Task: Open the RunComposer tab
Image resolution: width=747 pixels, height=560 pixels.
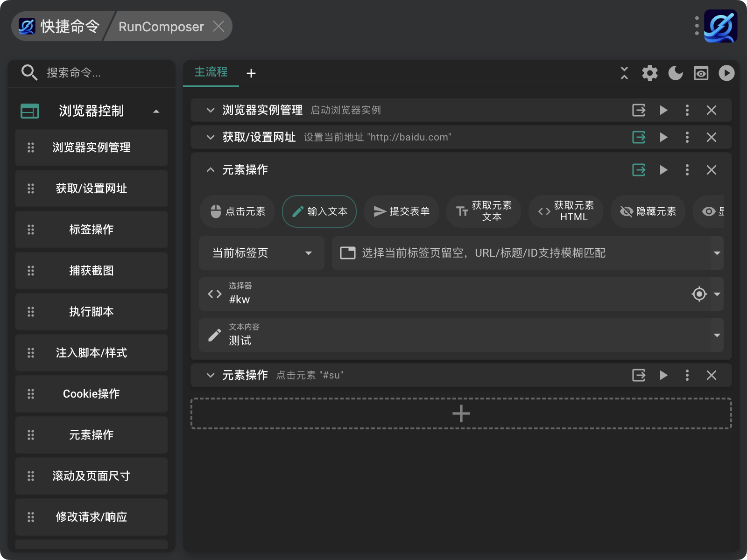Action: pos(161,27)
